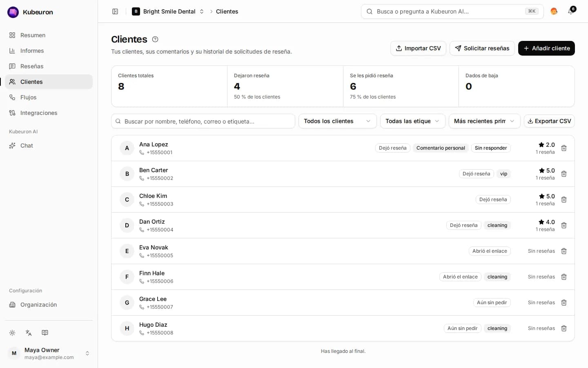Open the notifications bell
The width and height of the screenshot is (588, 368).
pos(571,11)
